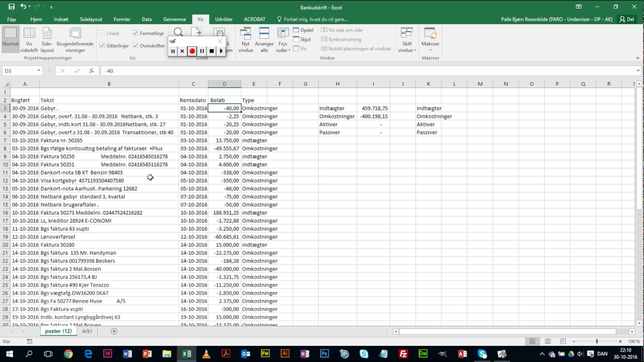The height and width of the screenshot is (362, 644).
Task: Select column D header
Action: 224,84
